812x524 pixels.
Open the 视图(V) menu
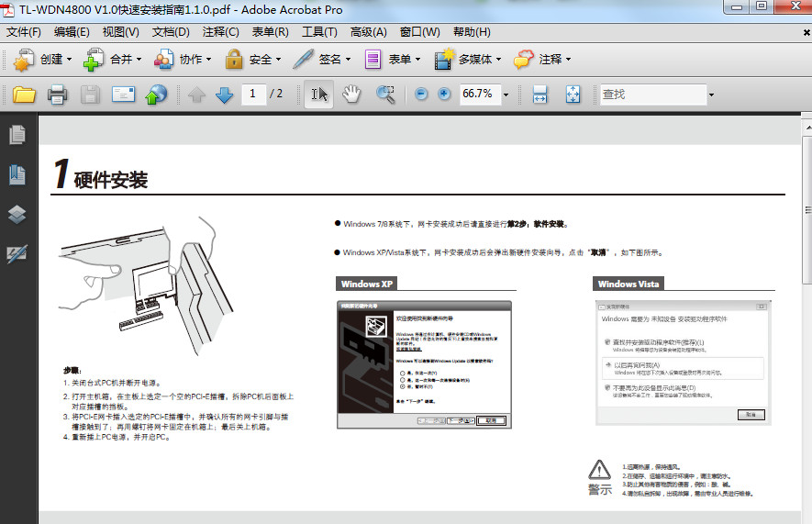point(121,32)
